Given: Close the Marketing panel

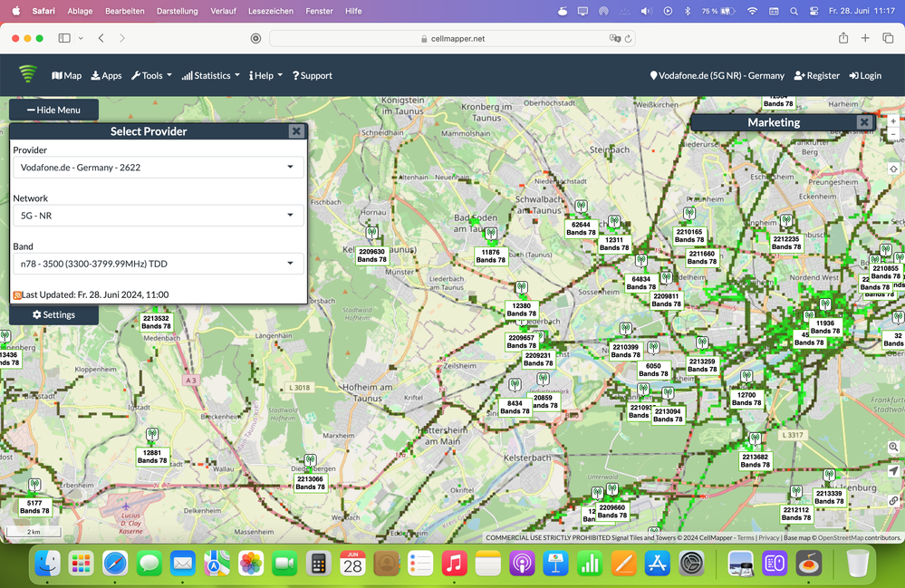Looking at the screenshot, I should [864, 122].
